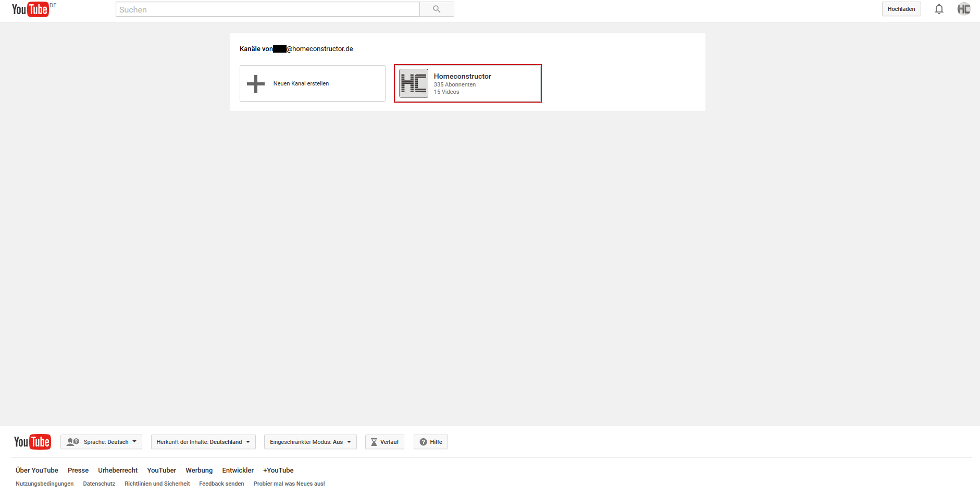Click the language people icon in the footer

coord(73,442)
